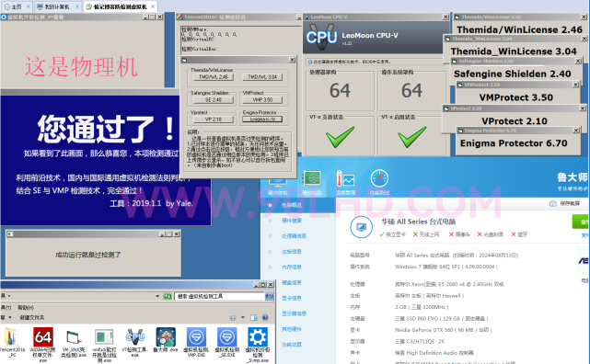Click the SE 2.40 button

point(214,100)
